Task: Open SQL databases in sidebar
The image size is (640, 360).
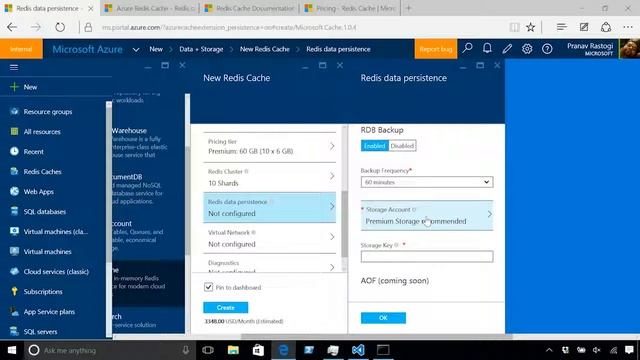Action: (x=44, y=211)
